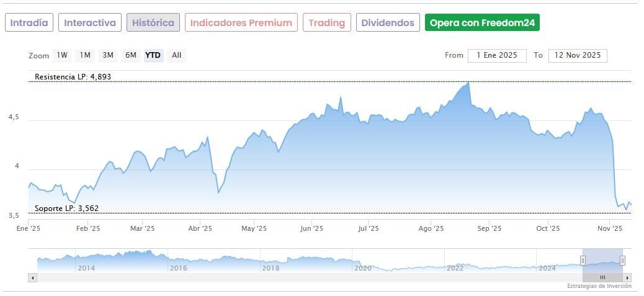Go to the Trading section

tap(326, 23)
